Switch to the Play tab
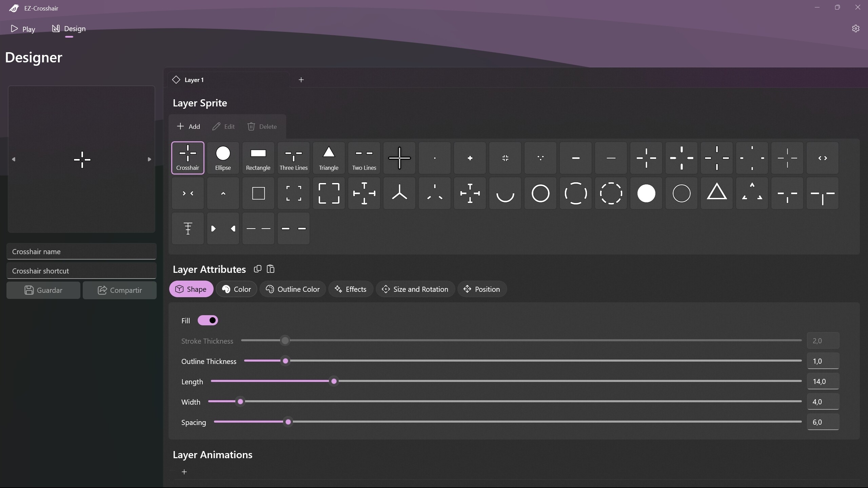 coord(23,29)
